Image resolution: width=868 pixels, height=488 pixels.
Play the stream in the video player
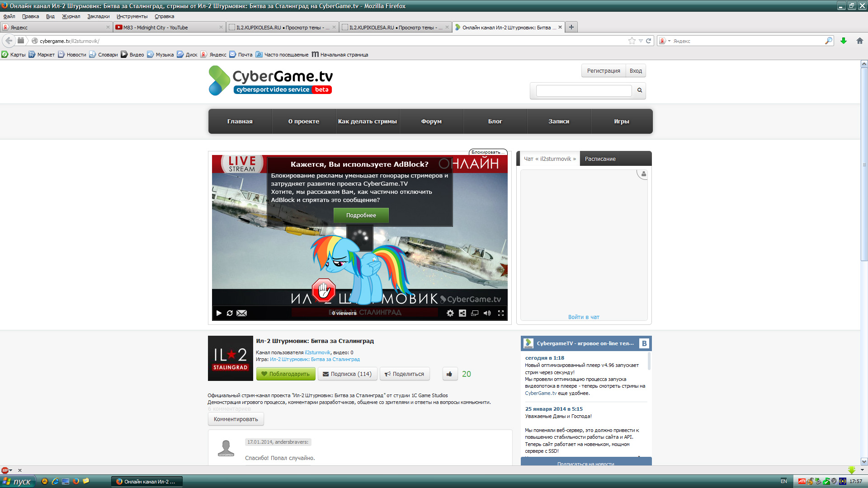coord(219,313)
